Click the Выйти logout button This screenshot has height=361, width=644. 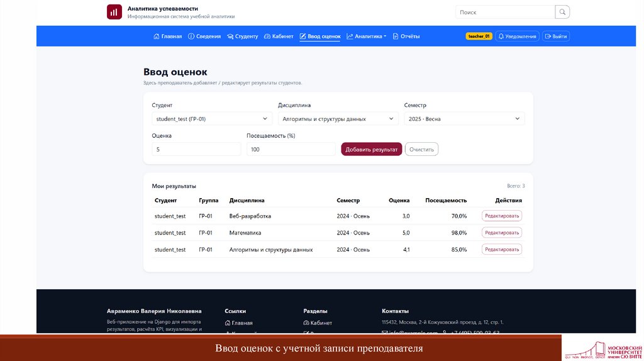tap(555, 36)
